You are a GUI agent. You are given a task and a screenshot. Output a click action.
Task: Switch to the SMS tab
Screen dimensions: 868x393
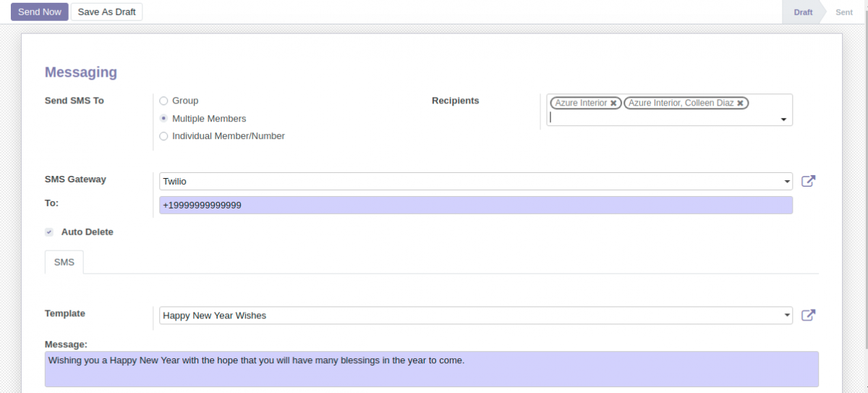[x=64, y=262]
